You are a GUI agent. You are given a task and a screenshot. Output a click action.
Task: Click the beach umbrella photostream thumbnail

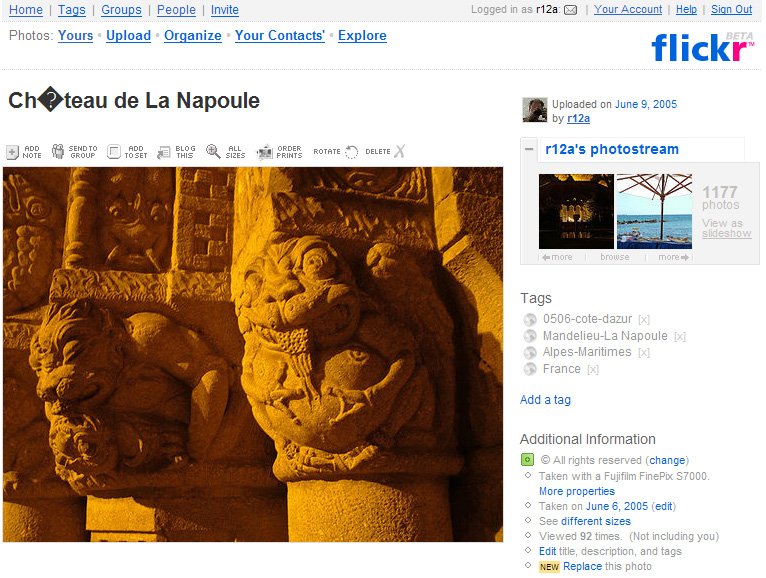(x=654, y=210)
